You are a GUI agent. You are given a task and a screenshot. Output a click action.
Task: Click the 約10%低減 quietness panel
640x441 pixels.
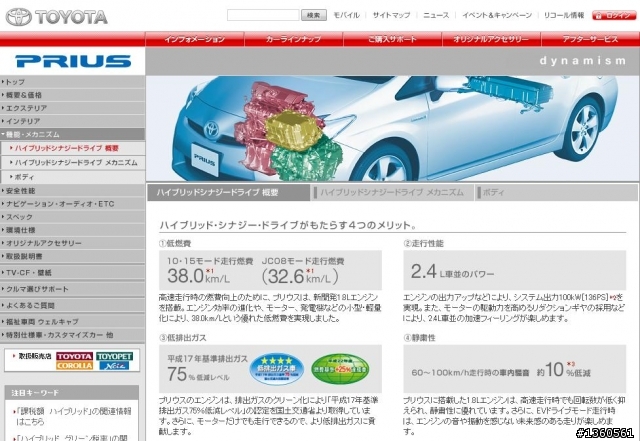coord(514,368)
